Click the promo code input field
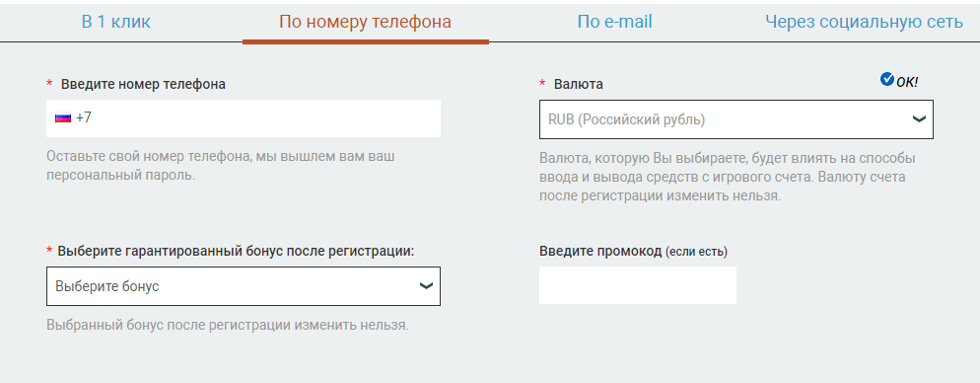 (x=638, y=285)
